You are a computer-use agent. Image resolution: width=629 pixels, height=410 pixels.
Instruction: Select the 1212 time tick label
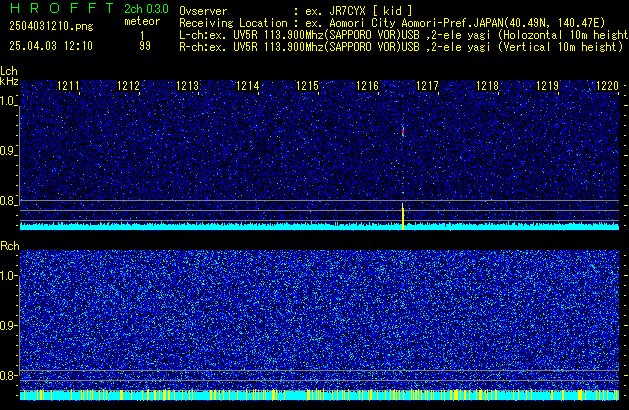128,86
